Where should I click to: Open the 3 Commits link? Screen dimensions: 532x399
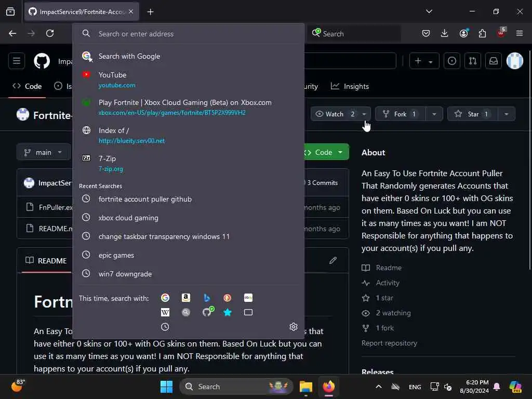[x=321, y=182]
